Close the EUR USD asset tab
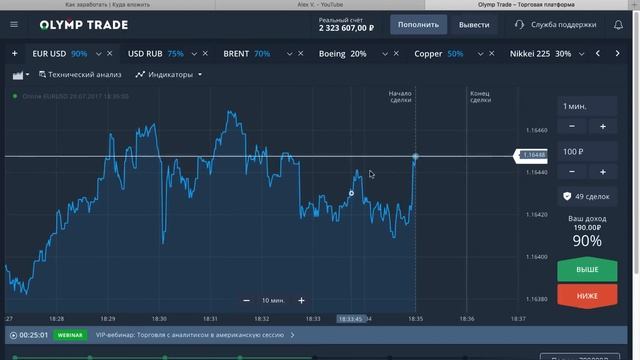This screenshot has width=640, height=360. click(x=109, y=53)
